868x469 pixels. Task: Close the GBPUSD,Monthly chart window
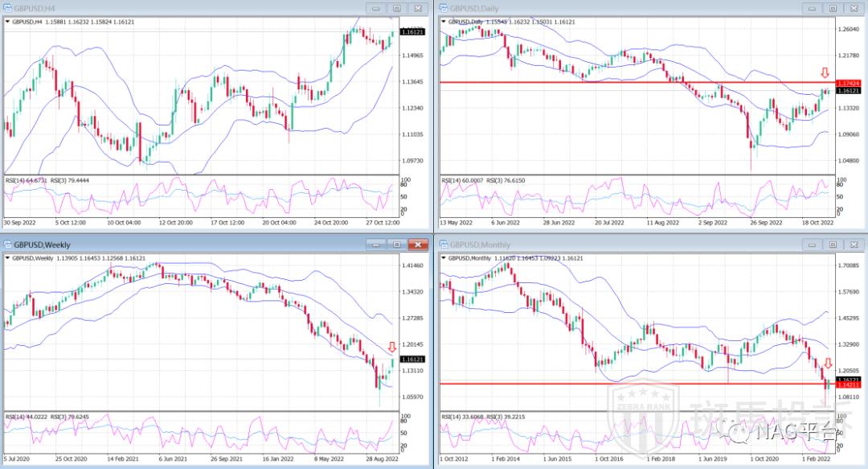coord(854,245)
